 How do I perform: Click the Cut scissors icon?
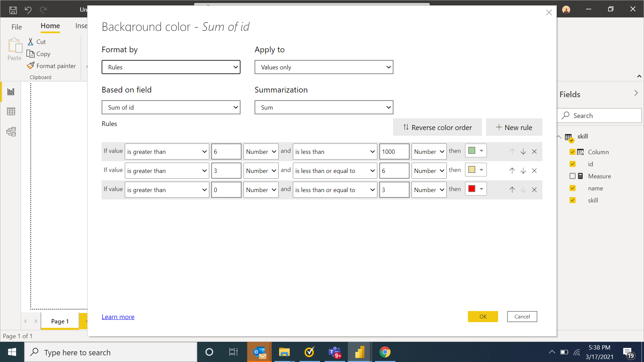tap(31, 42)
